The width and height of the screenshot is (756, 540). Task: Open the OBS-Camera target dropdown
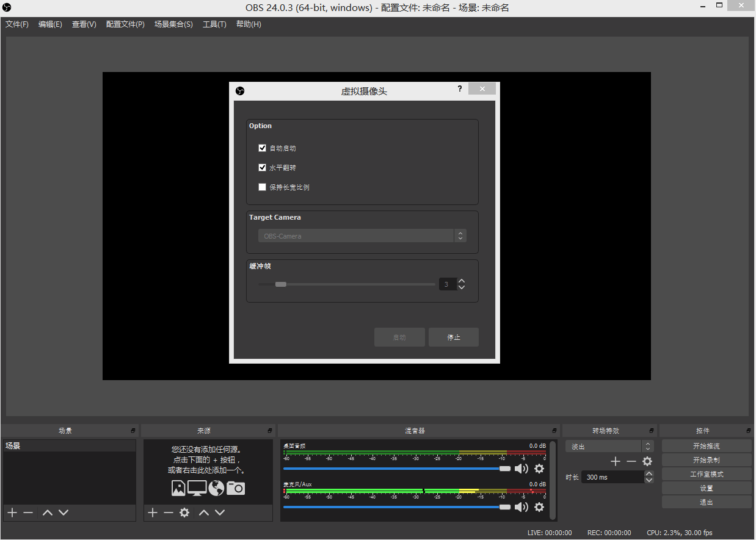click(362, 236)
